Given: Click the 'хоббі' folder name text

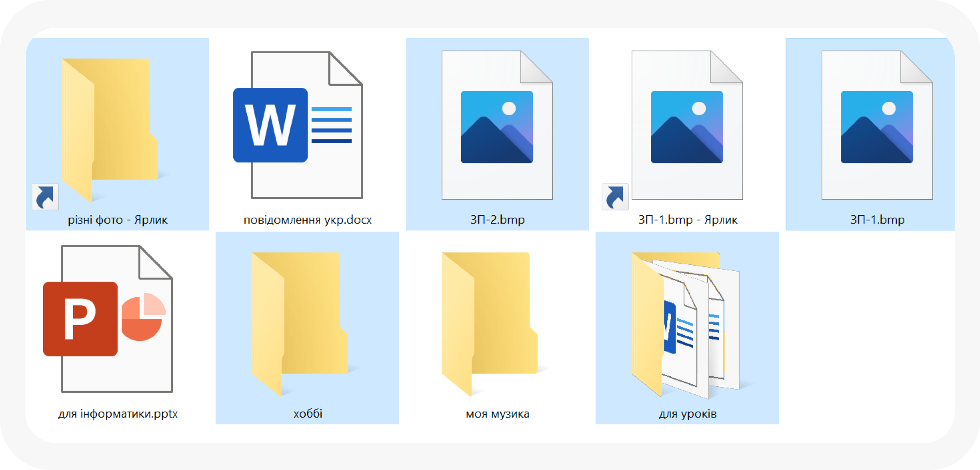Looking at the screenshot, I should [308, 414].
